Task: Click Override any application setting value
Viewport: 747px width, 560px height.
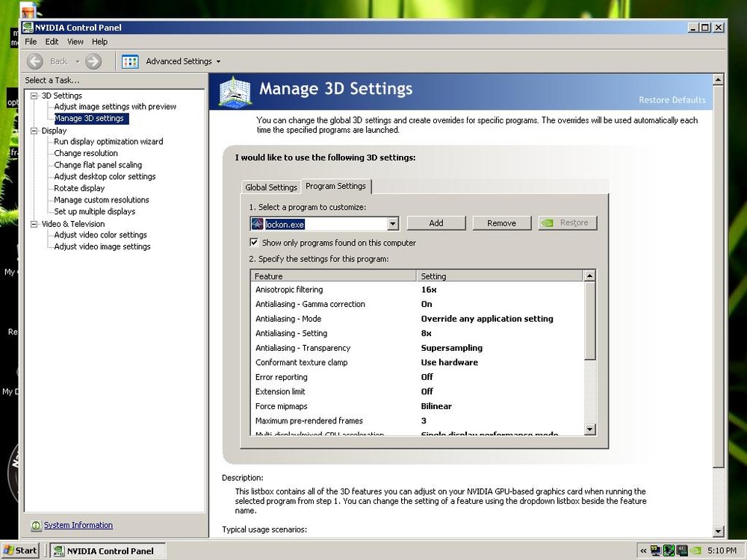Action: click(487, 319)
